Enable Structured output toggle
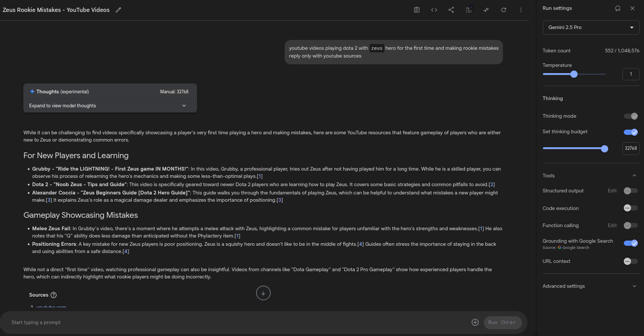This screenshot has width=644, height=336. [631, 191]
